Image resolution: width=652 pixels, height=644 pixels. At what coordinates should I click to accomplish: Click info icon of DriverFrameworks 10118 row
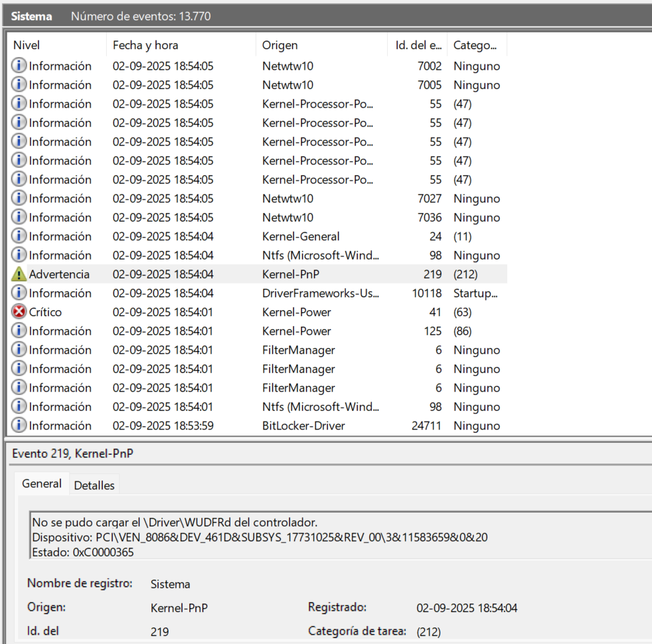click(19, 293)
